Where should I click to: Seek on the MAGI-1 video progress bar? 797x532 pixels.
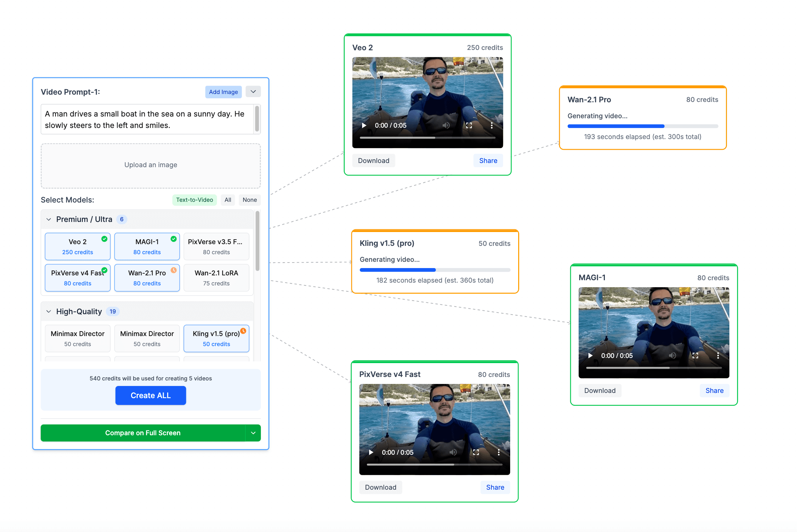click(x=654, y=368)
